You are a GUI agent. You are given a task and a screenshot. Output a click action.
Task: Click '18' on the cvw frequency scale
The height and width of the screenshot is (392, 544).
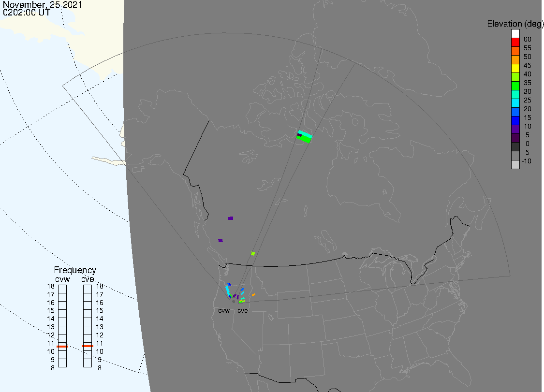(51, 286)
